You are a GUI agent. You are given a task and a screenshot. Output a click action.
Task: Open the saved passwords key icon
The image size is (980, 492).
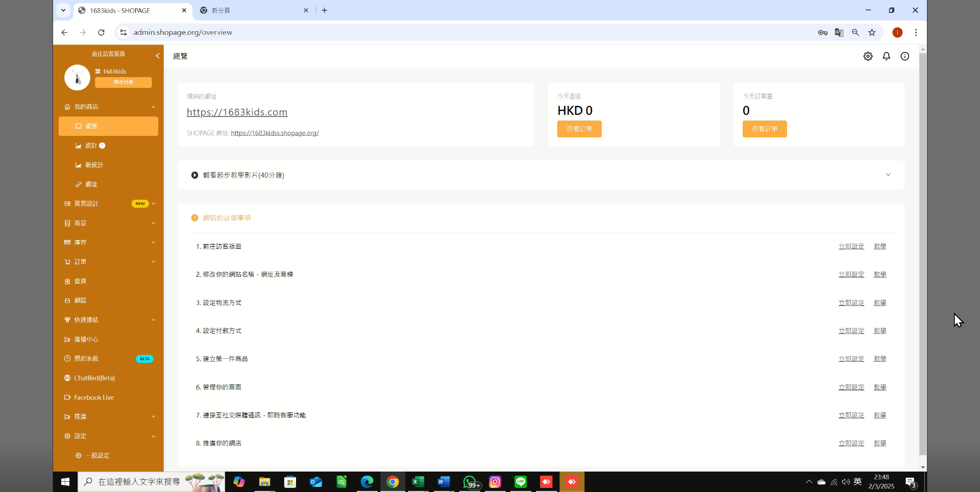click(822, 32)
